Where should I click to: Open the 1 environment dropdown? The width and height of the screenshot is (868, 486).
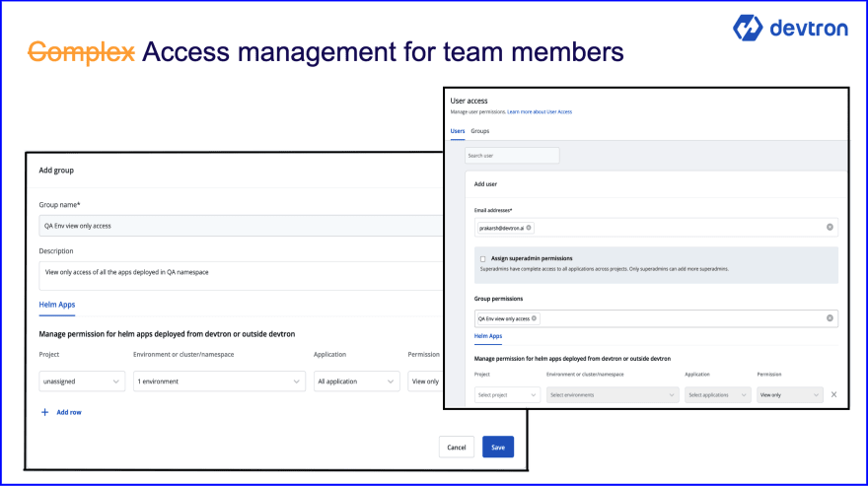tap(219, 382)
